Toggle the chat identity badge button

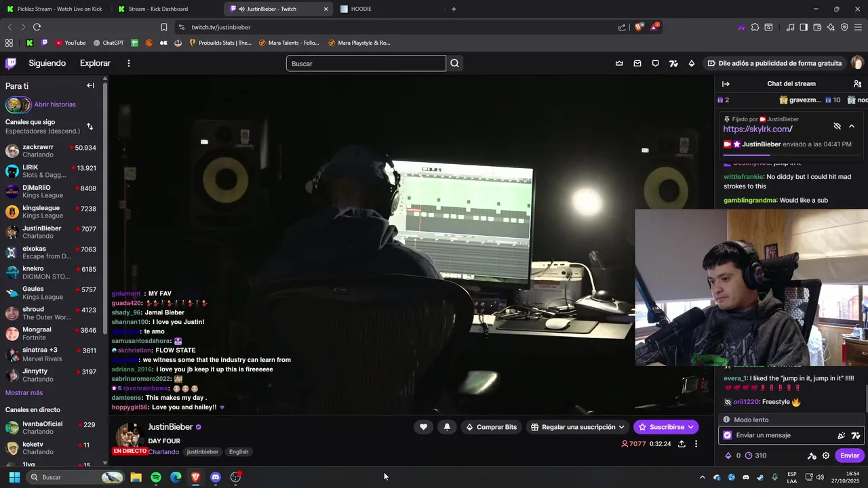728,436
